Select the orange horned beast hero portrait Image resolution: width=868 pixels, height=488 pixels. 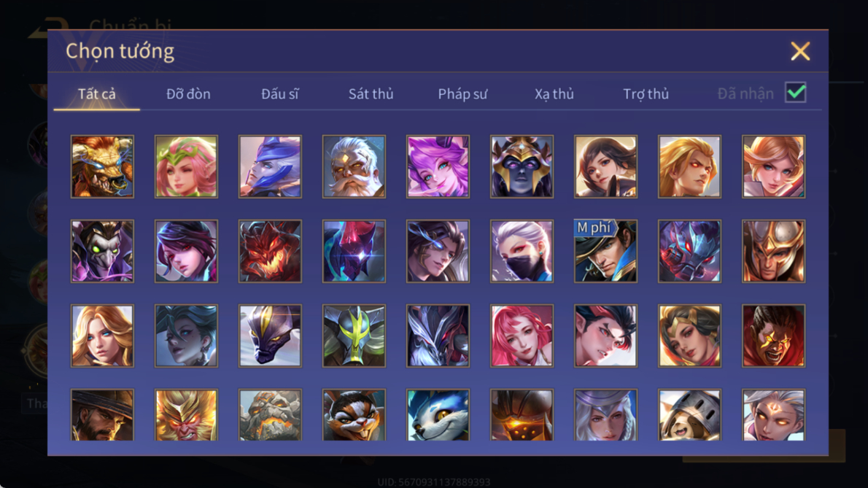click(102, 166)
